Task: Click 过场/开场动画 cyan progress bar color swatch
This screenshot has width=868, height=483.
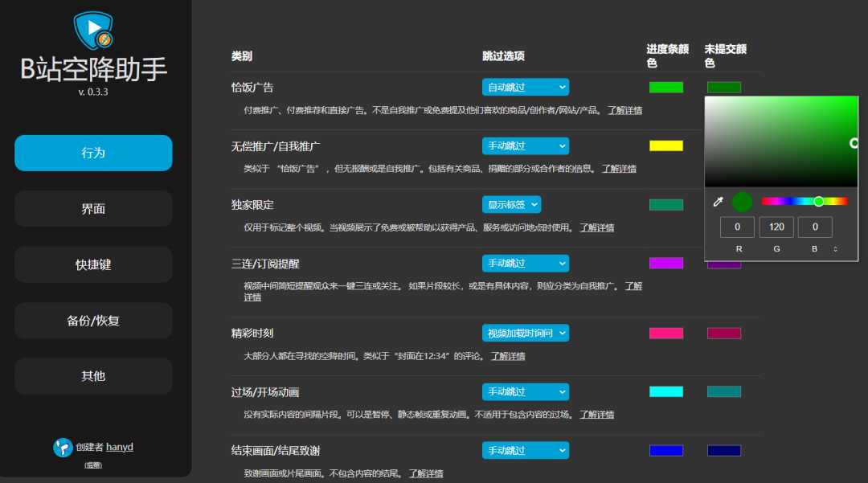Action: (x=666, y=391)
